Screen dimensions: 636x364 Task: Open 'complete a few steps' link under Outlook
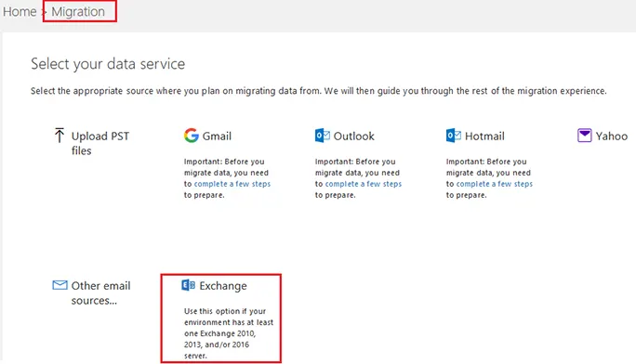364,184
